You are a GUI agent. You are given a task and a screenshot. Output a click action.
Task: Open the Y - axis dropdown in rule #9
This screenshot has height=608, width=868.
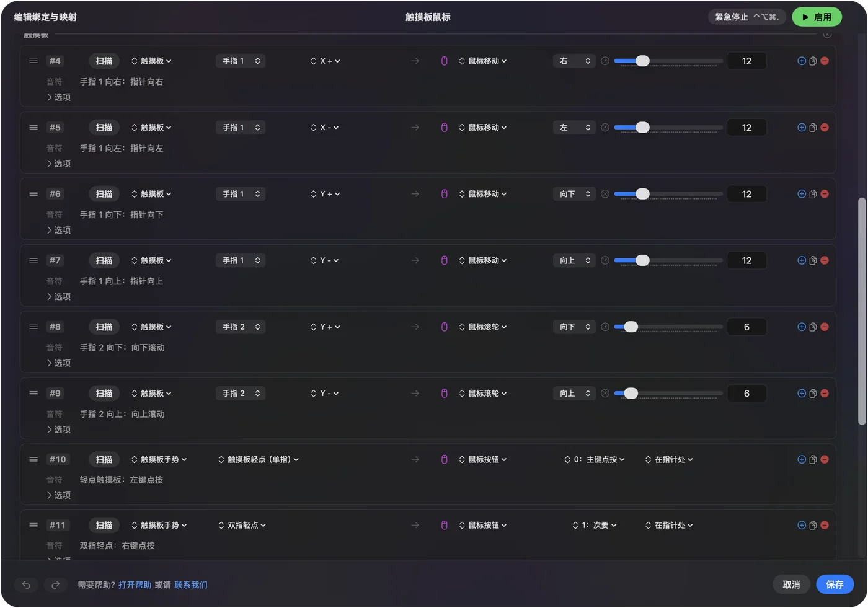(325, 394)
